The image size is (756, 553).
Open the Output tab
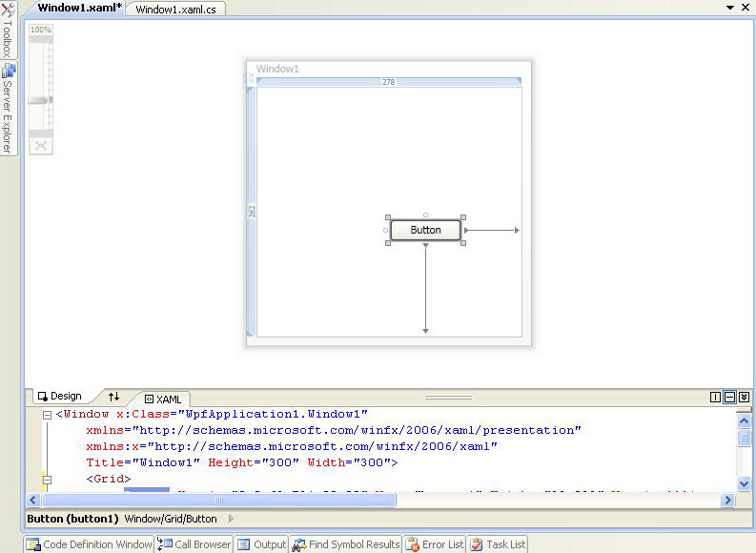262,544
